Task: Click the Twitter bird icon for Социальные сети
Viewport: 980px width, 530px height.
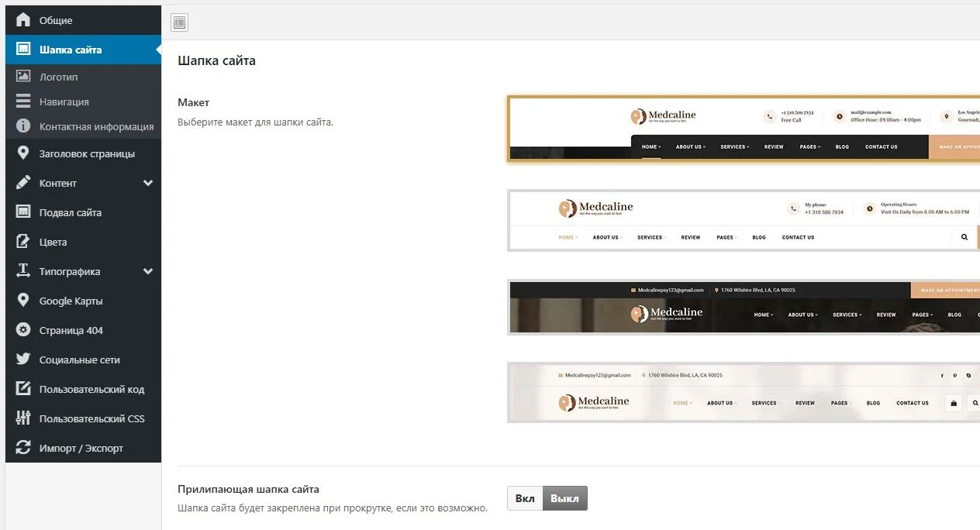Action: tap(23, 360)
